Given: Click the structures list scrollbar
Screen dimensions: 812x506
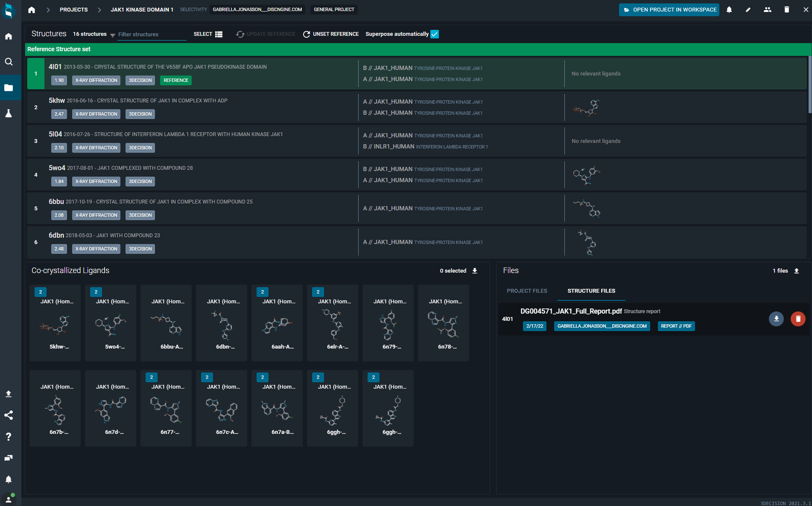Looking at the screenshot, I should coord(810,84).
